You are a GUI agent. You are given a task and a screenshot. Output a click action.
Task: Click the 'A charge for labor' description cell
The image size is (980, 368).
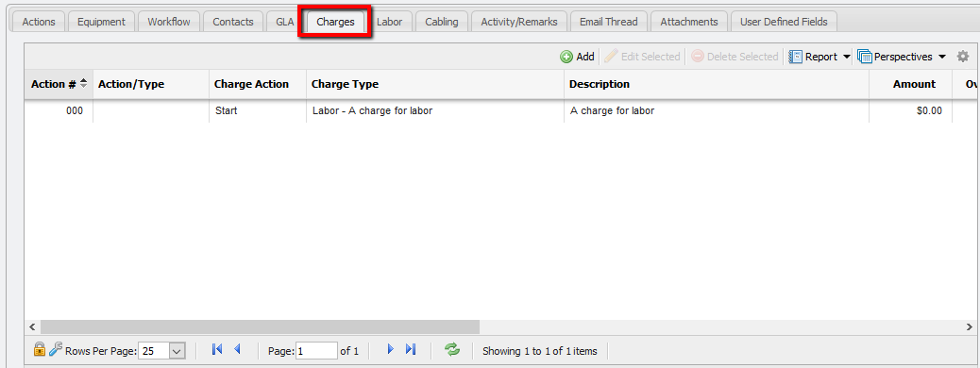click(x=717, y=111)
